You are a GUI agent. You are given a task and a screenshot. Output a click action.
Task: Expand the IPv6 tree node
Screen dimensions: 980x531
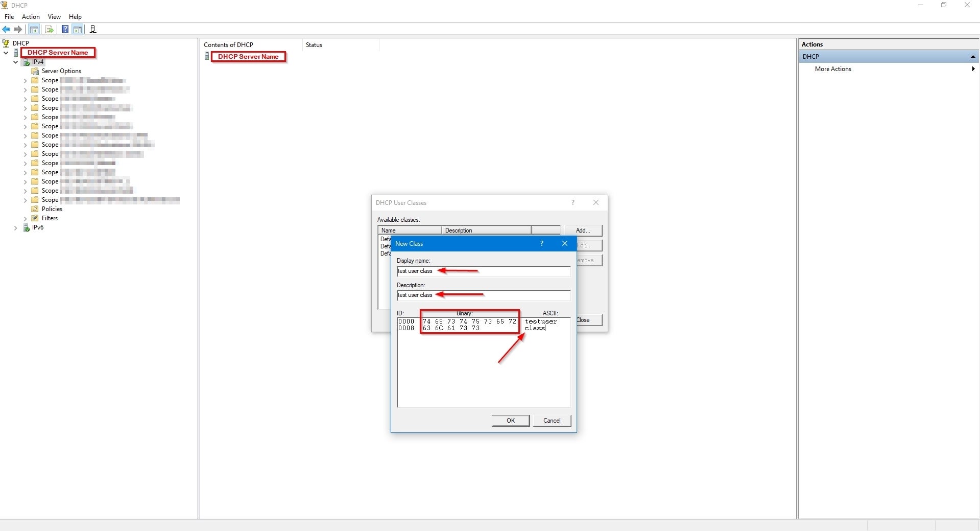(16, 228)
